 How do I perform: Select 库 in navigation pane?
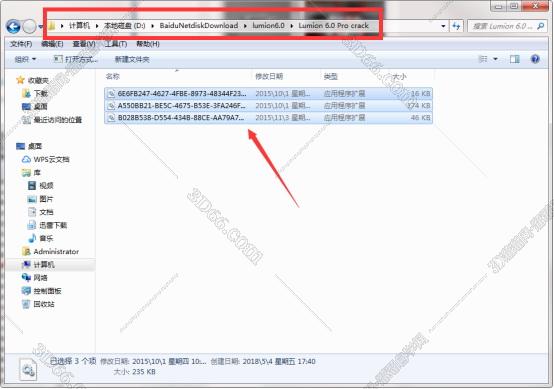37,173
